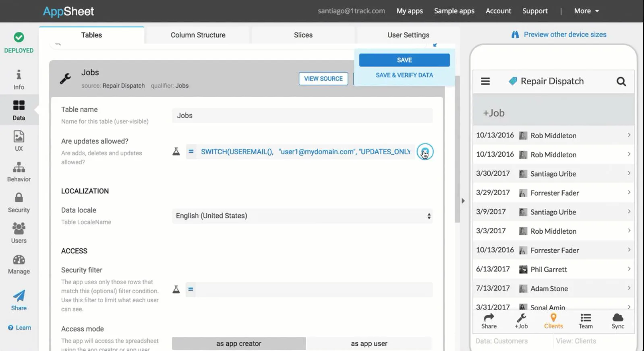Viewport: 644px width, 351px height.
Task: Click the circled icon after SWITCH expression
Action: pyautogui.click(x=425, y=152)
